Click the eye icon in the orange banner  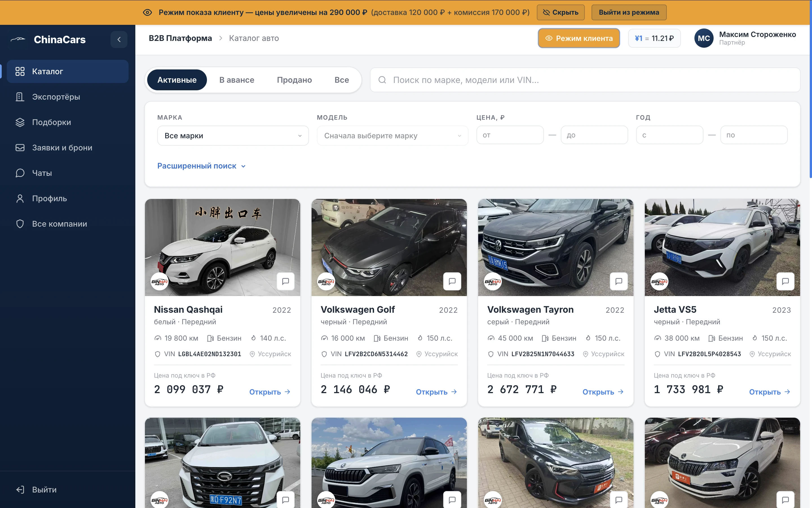coord(147,12)
